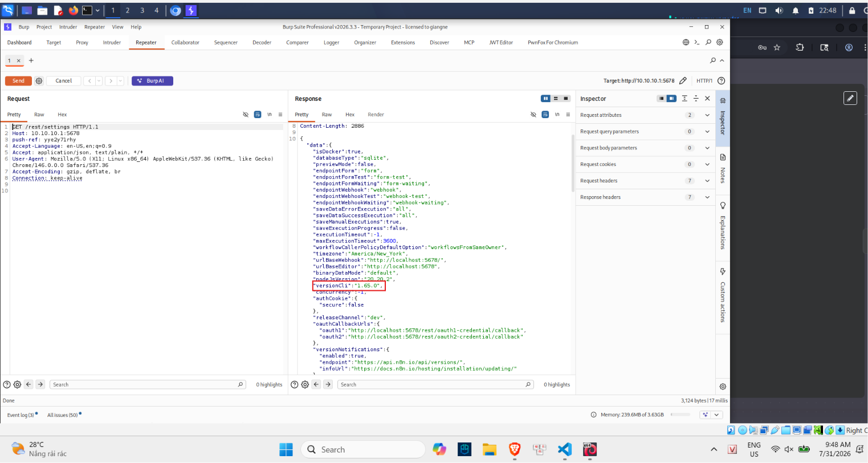Screen dimensions: 868x463
Task: Toggle word-wrap icon in Request pane
Action: coord(258,115)
